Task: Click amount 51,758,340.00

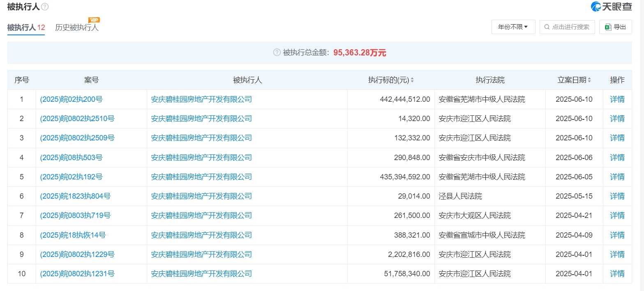Action: click(407, 274)
